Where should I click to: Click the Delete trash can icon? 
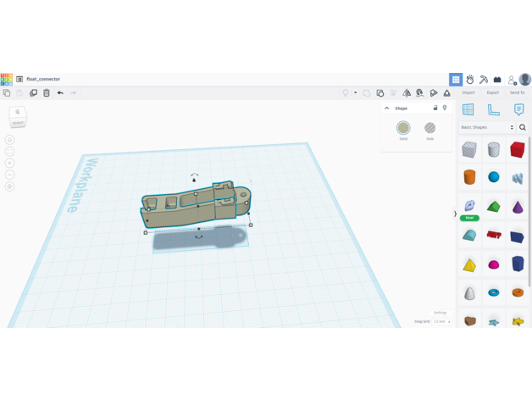tap(47, 93)
